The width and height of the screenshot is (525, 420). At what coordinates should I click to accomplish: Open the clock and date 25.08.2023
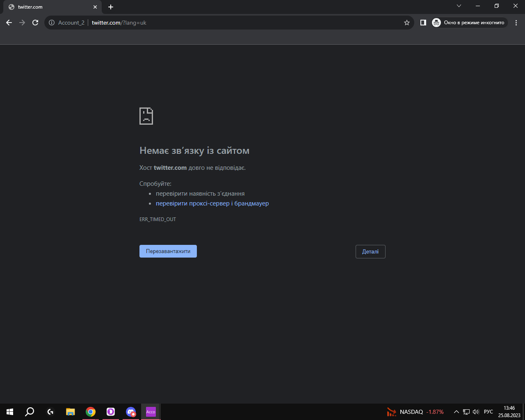click(x=509, y=412)
